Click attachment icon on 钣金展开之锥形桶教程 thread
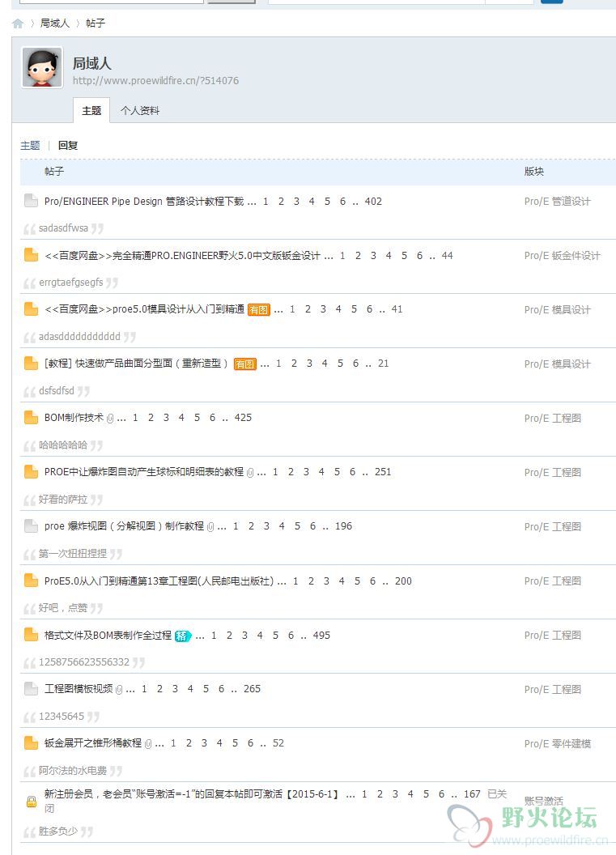Image resolution: width=616 pixels, height=855 pixels. (x=148, y=744)
